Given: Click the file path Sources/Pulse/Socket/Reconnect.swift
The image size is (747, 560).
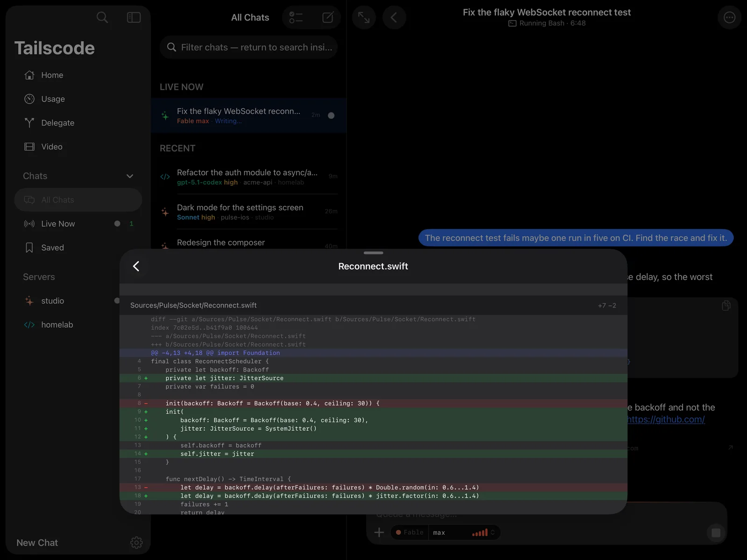Looking at the screenshot, I should pos(193,305).
